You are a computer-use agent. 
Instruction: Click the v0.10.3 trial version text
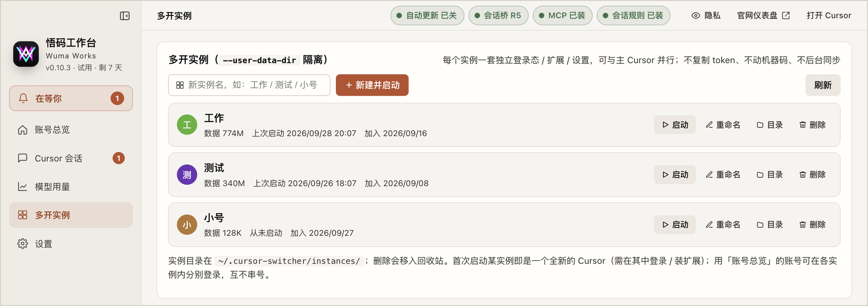point(84,68)
